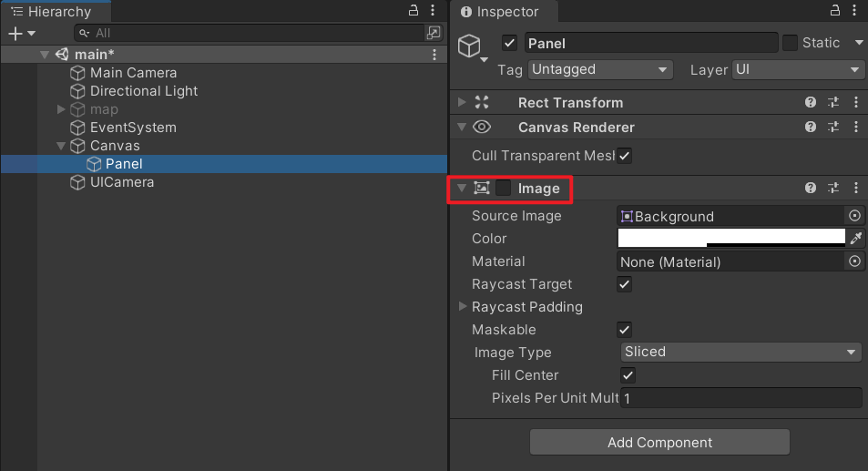This screenshot has width=868, height=471.
Task: Enable the Image component checkbox
Action: coord(503,189)
